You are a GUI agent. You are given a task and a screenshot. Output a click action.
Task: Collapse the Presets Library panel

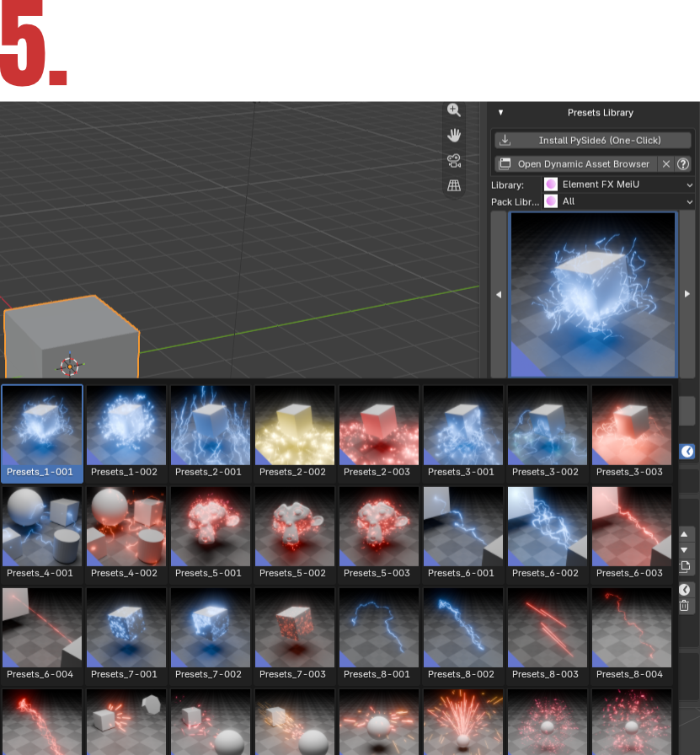[x=500, y=113]
